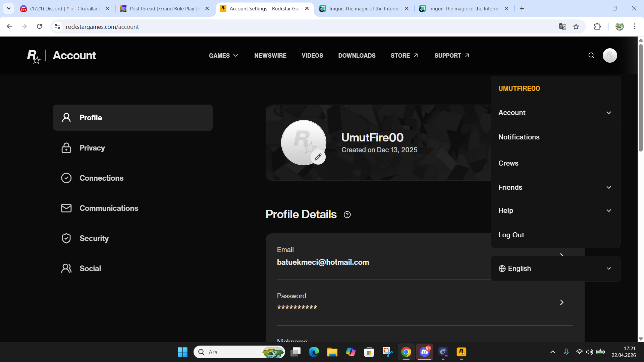Image resolution: width=644 pixels, height=362 pixels.
Task: Click the email batuekmeci@hotmail.com
Action: pos(323,262)
